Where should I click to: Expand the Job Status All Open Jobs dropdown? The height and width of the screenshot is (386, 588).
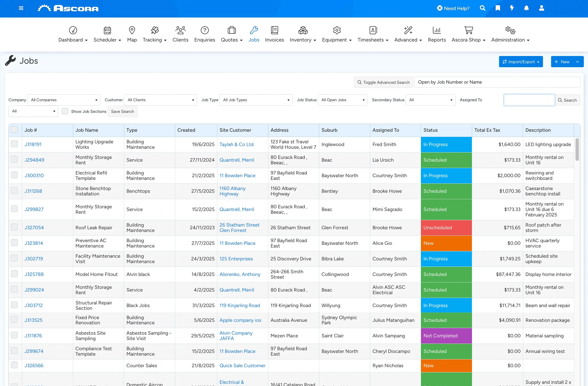343,100
